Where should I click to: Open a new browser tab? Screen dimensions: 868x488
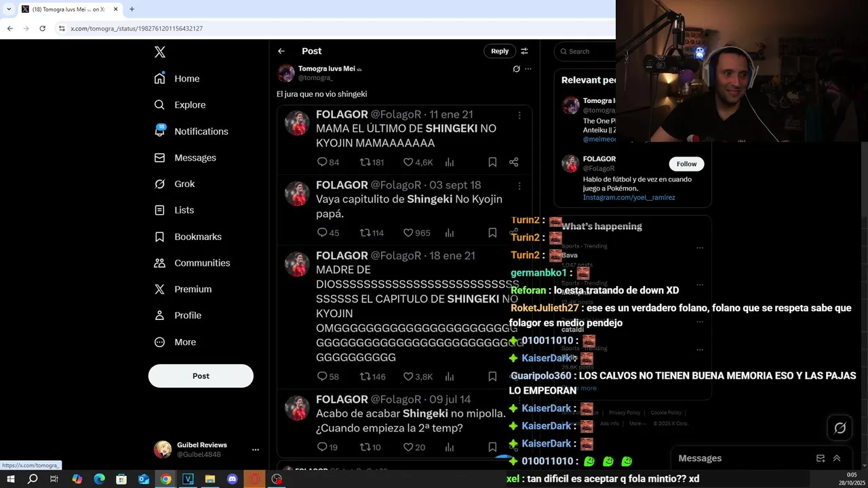point(132,9)
